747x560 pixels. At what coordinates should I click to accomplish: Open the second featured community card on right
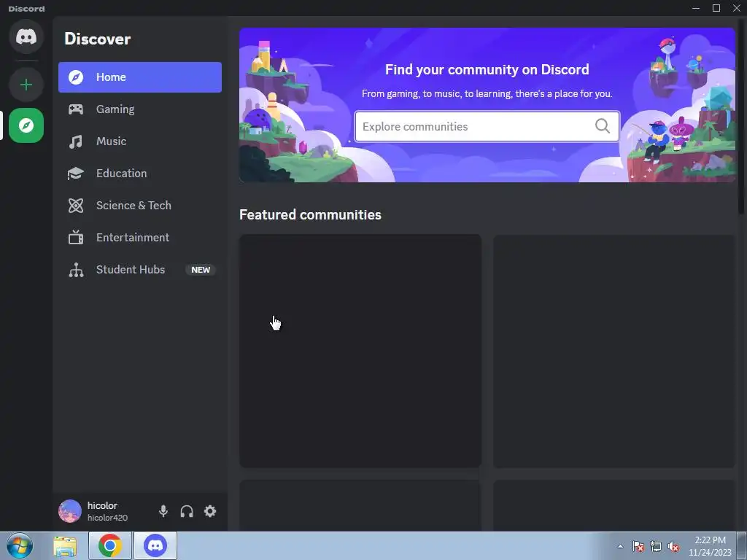point(614,351)
